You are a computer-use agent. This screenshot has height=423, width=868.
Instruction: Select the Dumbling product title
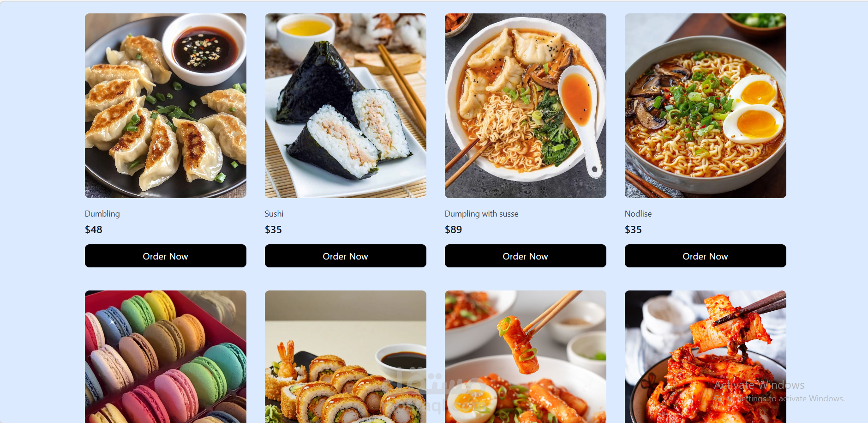pos(102,214)
